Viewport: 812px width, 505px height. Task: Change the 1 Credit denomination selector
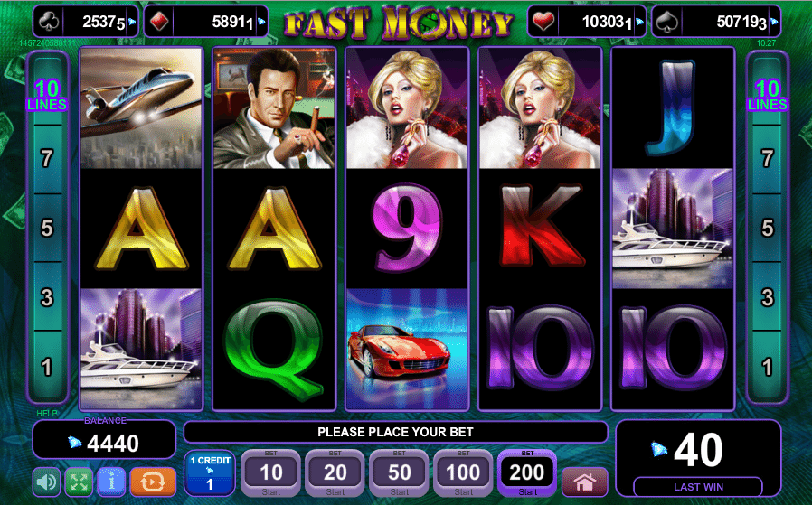point(210,472)
